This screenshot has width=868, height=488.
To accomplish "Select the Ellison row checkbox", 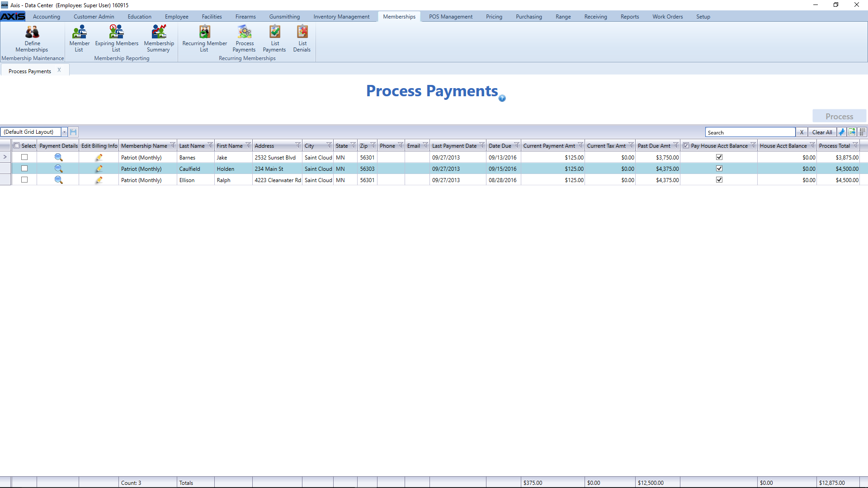I will click(x=24, y=180).
